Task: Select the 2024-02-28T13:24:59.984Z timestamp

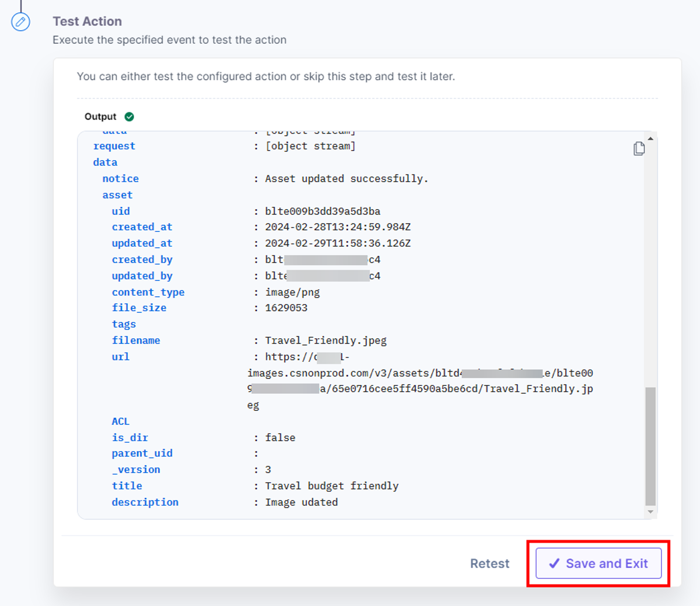Action: point(338,227)
